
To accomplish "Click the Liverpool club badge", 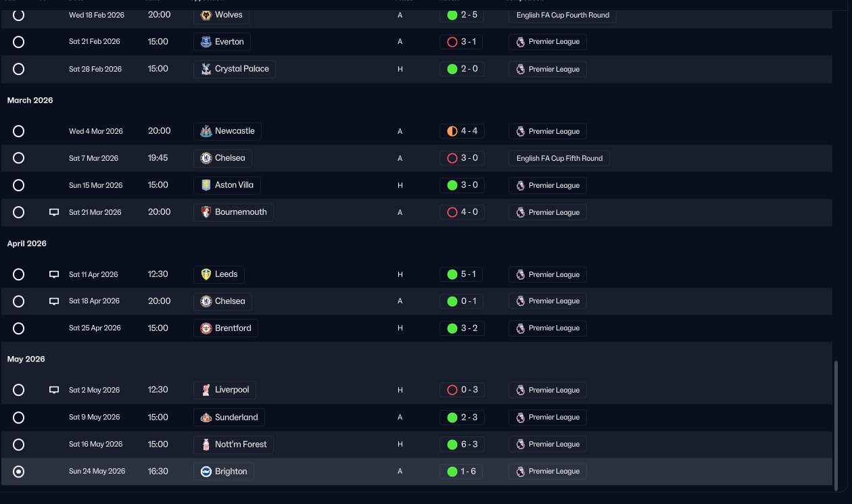I will pos(206,390).
